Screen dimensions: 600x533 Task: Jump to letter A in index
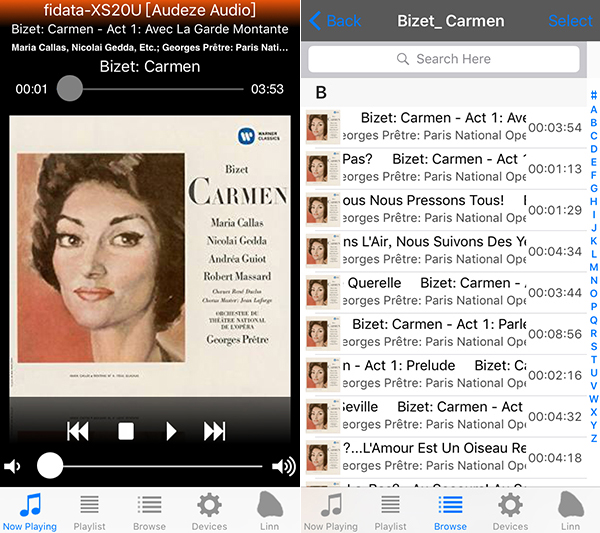tap(593, 109)
